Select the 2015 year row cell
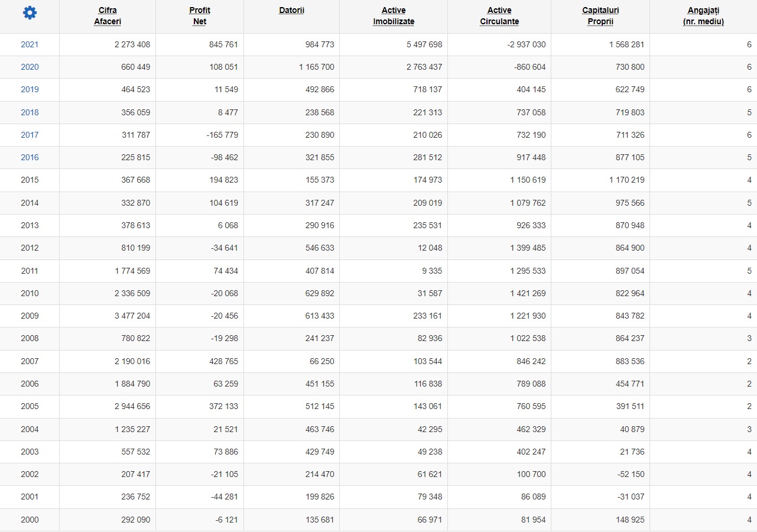This screenshot has height=532, width=757. point(30,180)
